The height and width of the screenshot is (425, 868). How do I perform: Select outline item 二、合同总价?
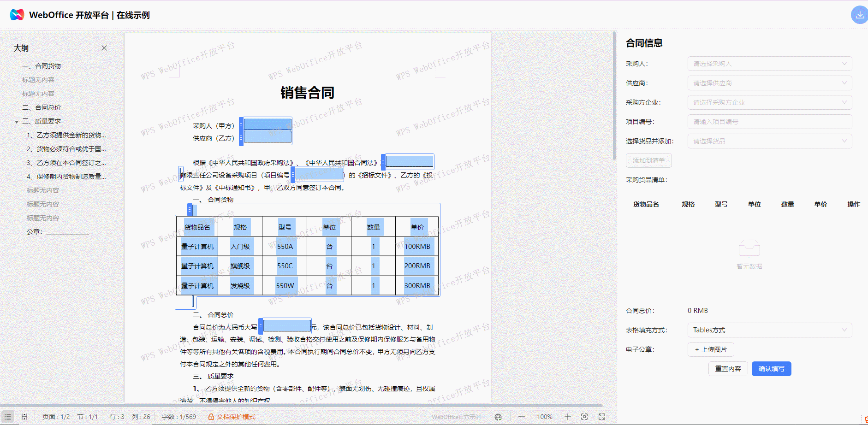click(42, 107)
